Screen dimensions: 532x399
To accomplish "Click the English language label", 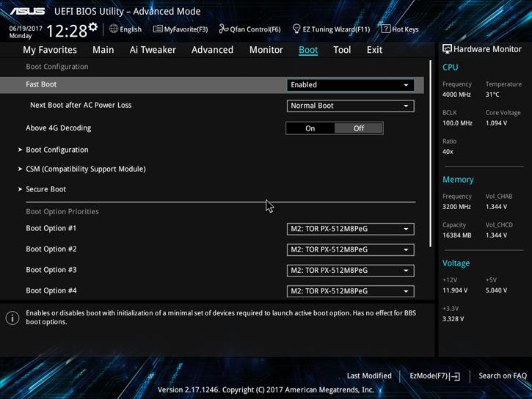I will [131, 29].
